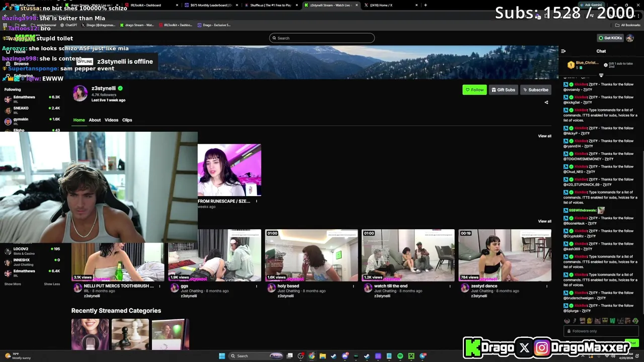Open Task View from the taskbar

[290, 356]
